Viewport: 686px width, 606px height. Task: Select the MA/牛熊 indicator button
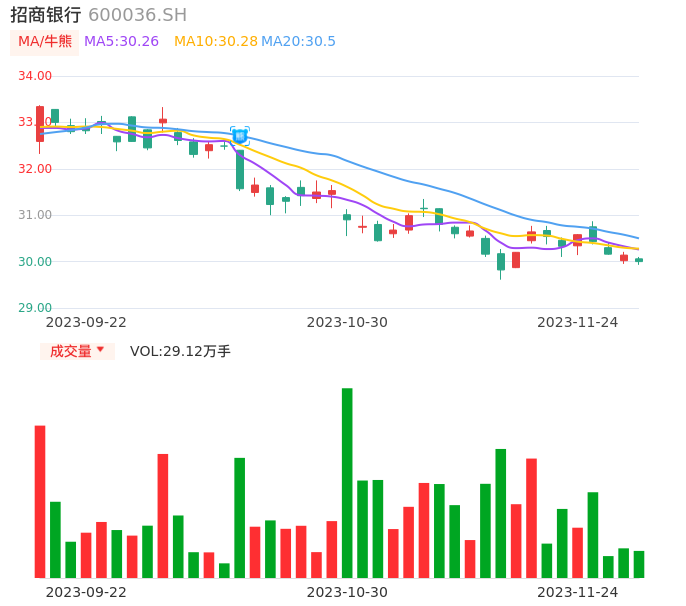coord(45,42)
